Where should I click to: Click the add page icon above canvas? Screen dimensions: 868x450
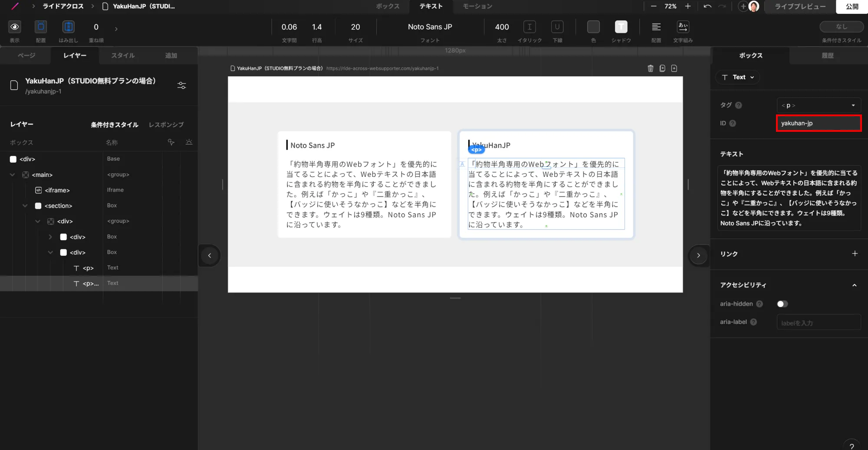click(674, 68)
